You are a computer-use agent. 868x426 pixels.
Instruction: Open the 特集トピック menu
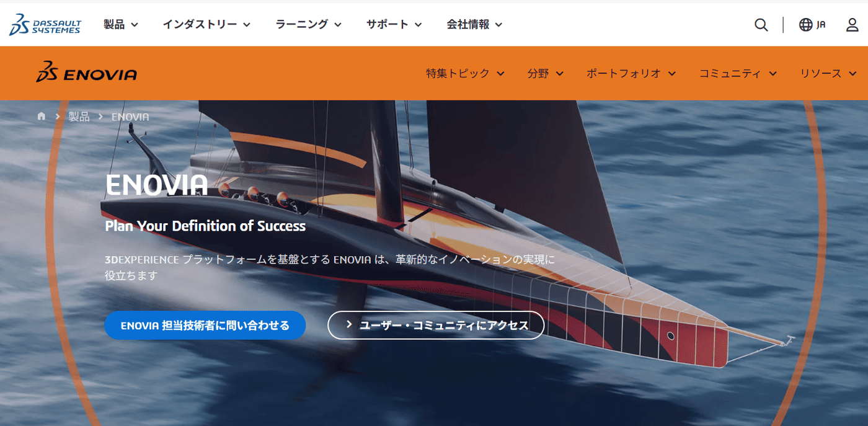point(465,73)
